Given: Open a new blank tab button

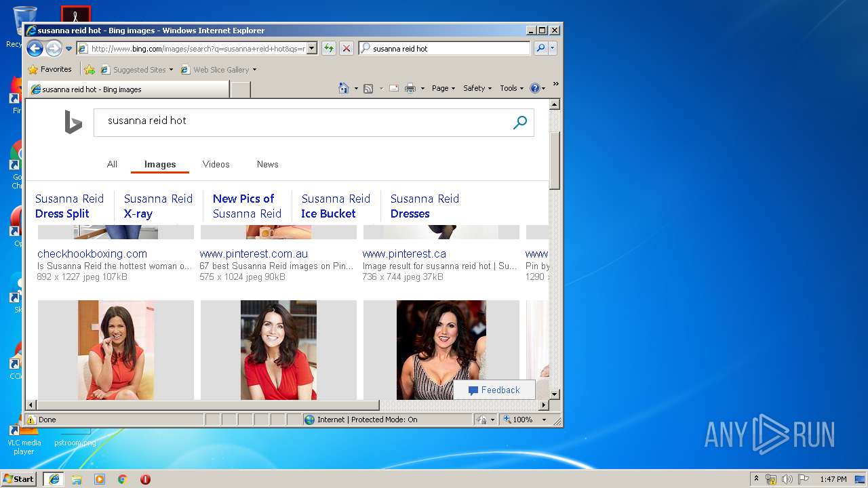Looking at the screenshot, I should pos(241,89).
